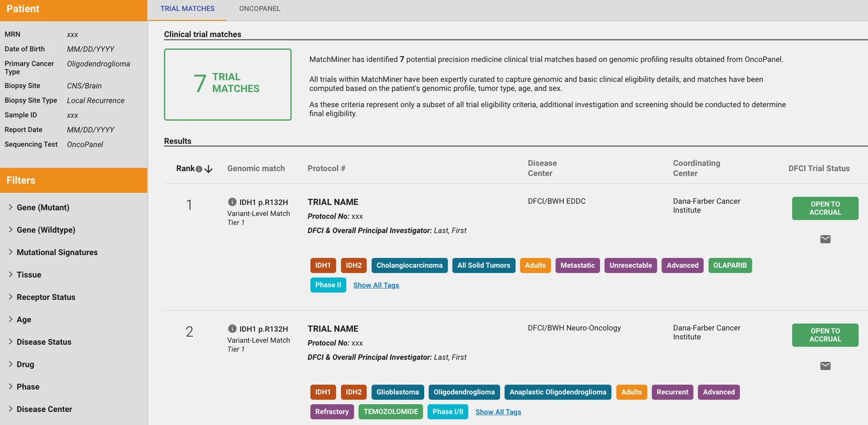Select the Anaplastic Oligodendroglioma tag

click(x=558, y=392)
